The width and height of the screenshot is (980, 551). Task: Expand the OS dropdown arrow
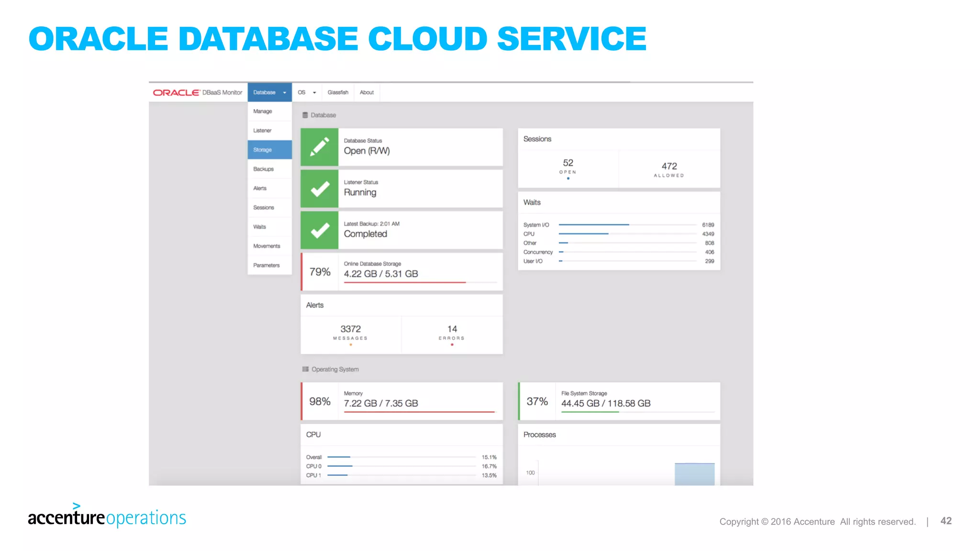point(314,93)
